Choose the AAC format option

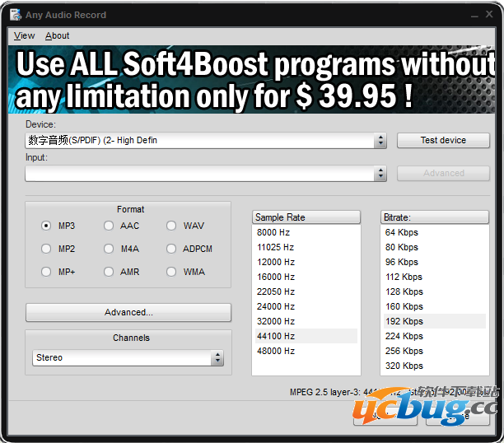click(109, 226)
